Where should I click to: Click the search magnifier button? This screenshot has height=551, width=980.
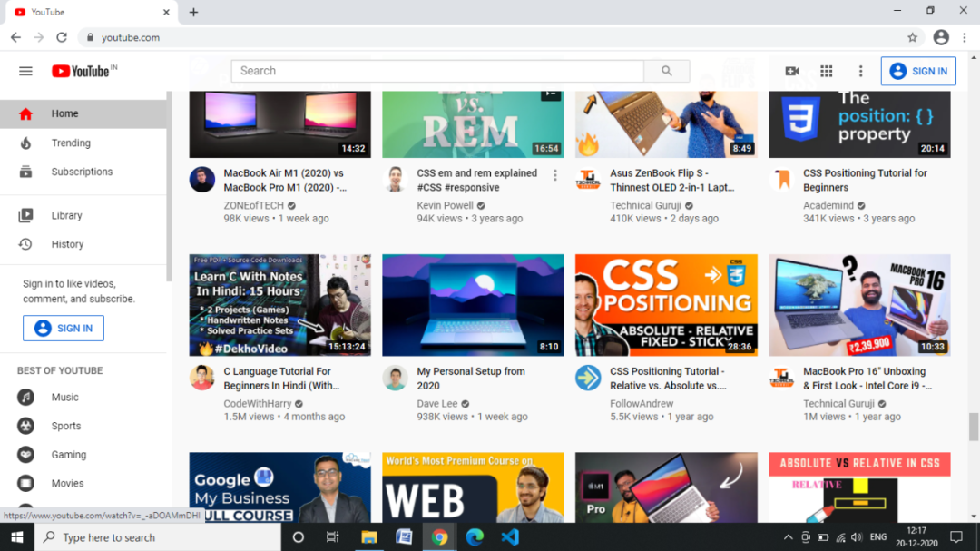tap(667, 72)
